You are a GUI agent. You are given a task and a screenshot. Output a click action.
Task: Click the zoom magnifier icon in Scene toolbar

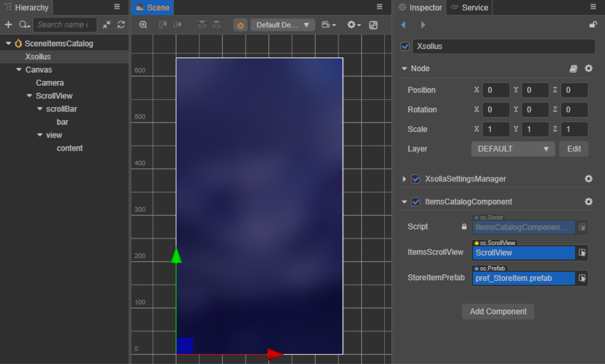pyautogui.click(x=143, y=25)
